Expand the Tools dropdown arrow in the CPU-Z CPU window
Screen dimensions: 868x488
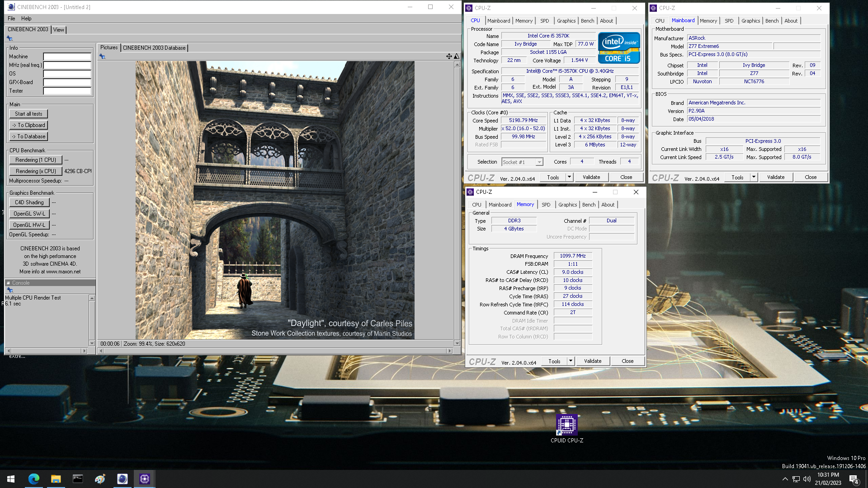pos(570,177)
